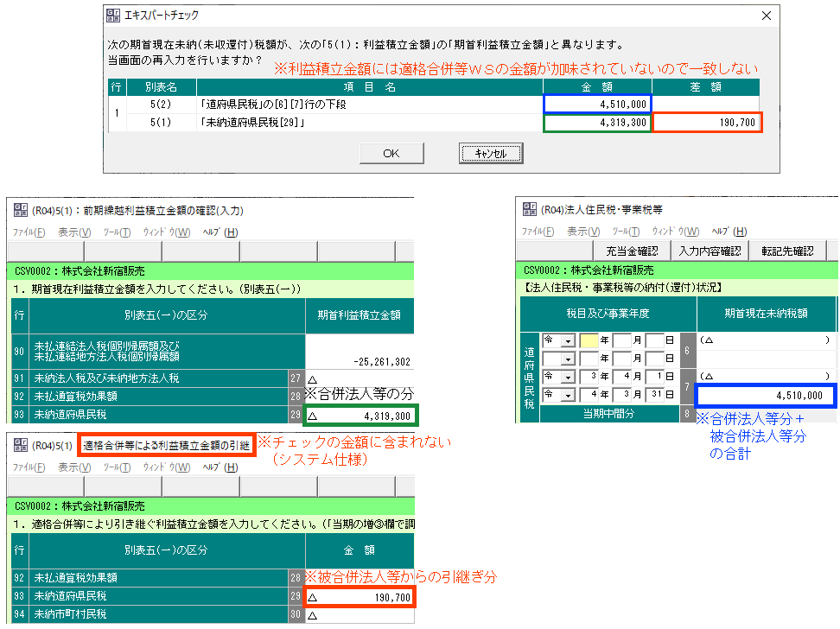Screen dimensions: 840x629
Task: Close the エキスパートチェック dialog with X
Action: (766, 15)
